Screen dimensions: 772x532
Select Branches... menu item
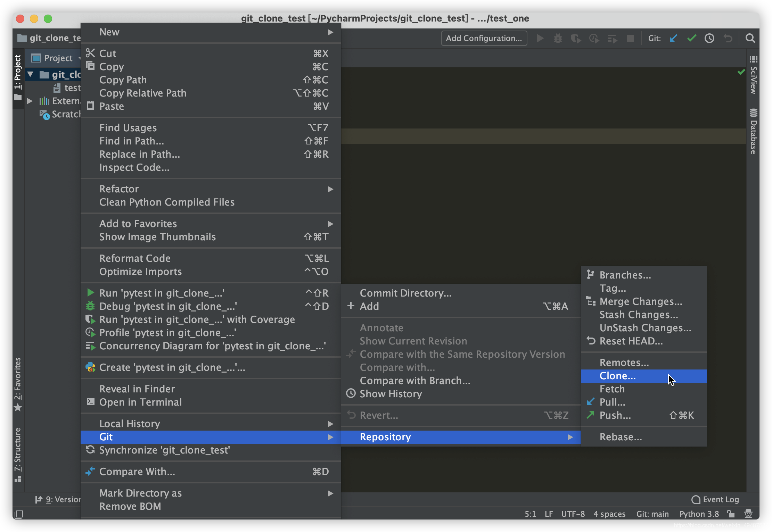643,275
